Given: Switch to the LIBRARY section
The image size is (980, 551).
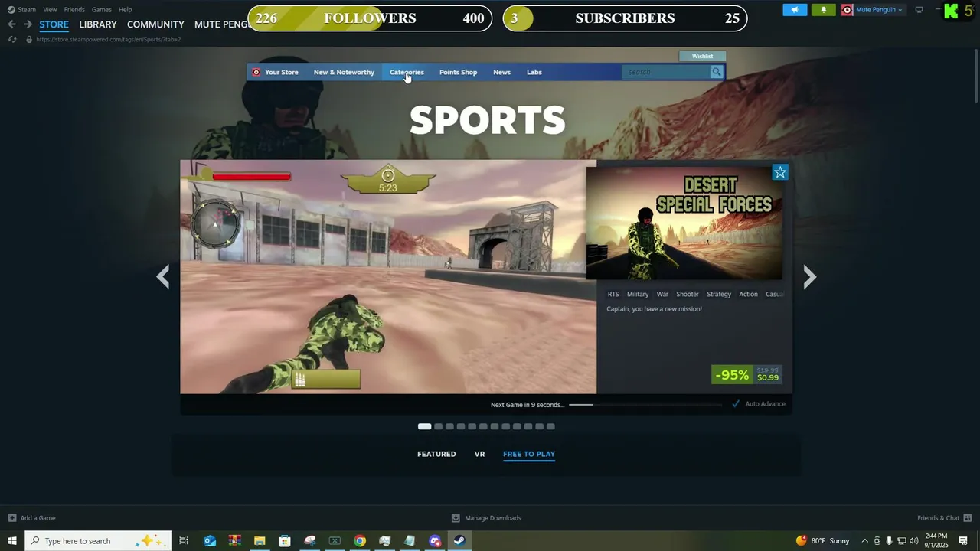Looking at the screenshot, I should click(98, 24).
